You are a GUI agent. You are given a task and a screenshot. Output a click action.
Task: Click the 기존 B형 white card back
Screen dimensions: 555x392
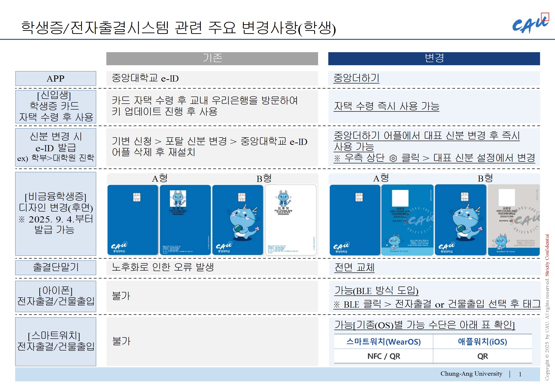point(291,220)
